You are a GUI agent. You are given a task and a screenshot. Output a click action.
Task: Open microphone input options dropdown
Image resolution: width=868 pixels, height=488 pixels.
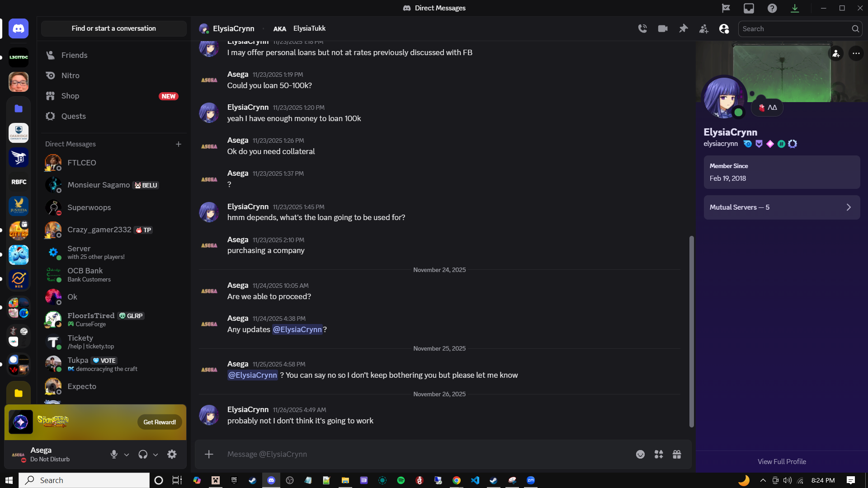point(127,455)
